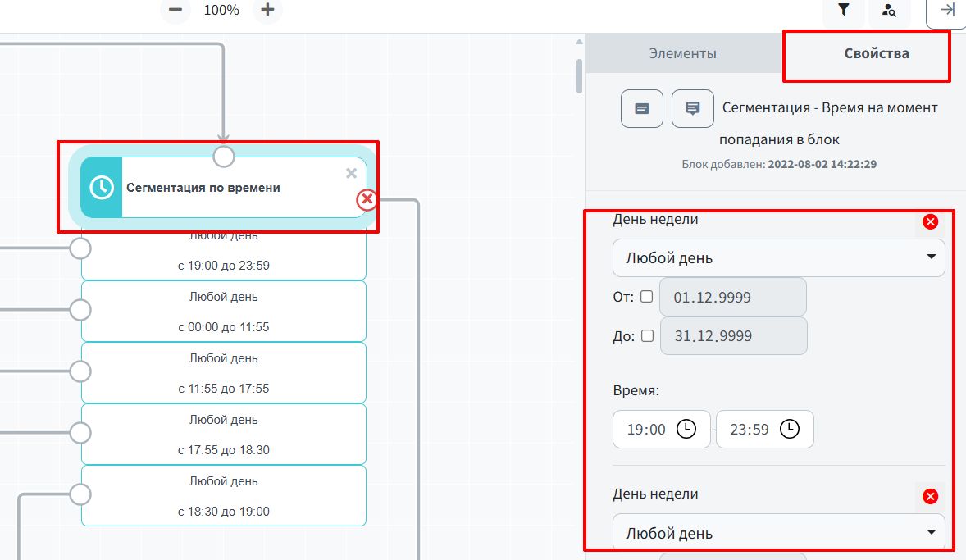Click the block description icon button
Screen dimensions: 966x560
pos(642,108)
